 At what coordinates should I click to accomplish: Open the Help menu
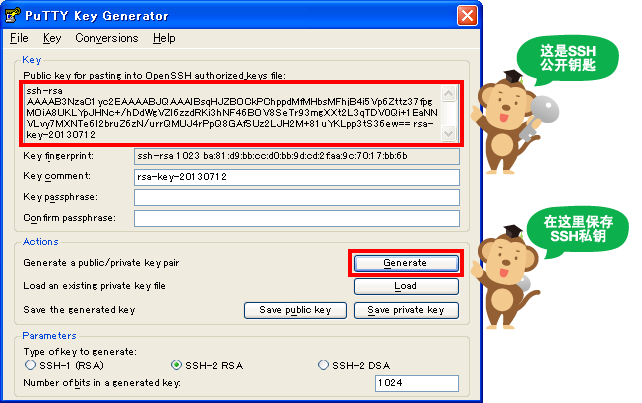(x=164, y=38)
